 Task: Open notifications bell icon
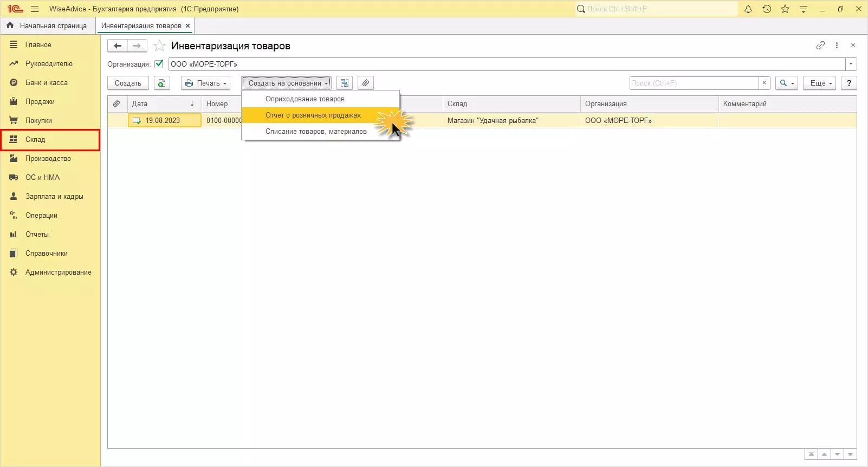[x=748, y=9]
